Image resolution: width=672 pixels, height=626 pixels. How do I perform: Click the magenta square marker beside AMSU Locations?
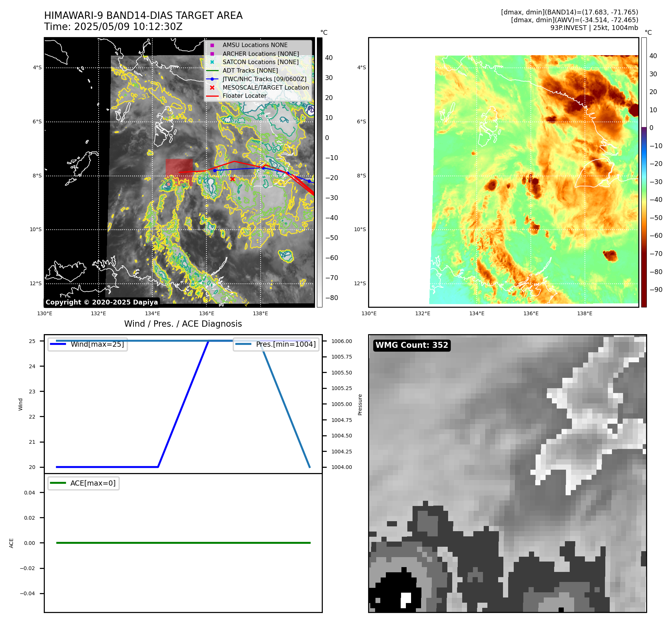(x=212, y=45)
